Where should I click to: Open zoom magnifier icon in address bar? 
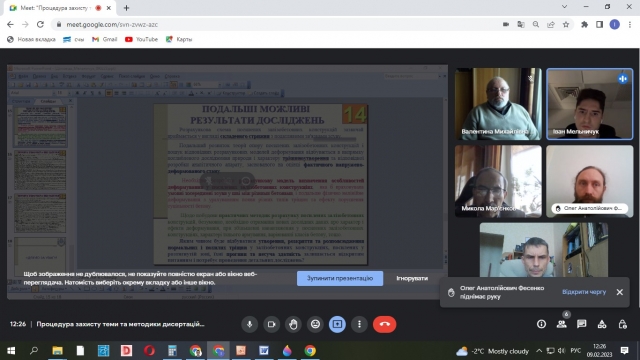coord(536,24)
